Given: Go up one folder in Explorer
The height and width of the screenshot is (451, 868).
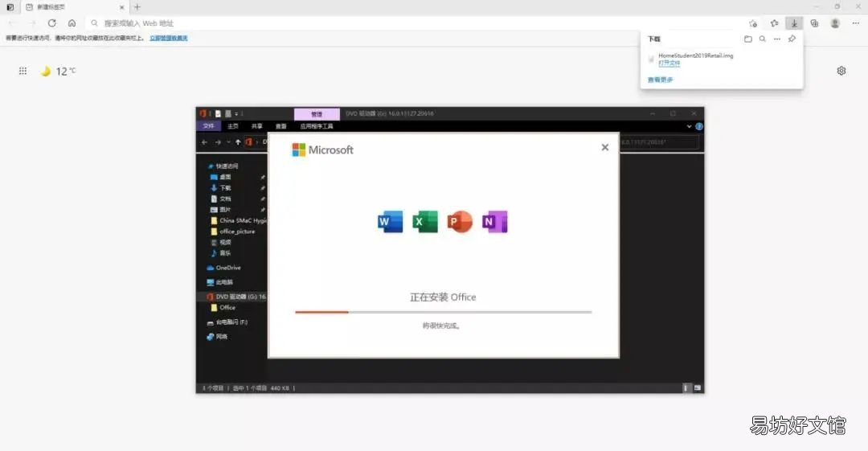Looking at the screenshot, I should 238,142.
